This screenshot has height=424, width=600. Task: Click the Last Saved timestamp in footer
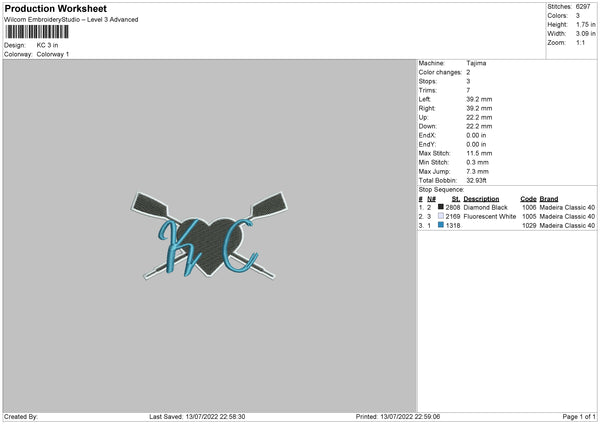197,416
